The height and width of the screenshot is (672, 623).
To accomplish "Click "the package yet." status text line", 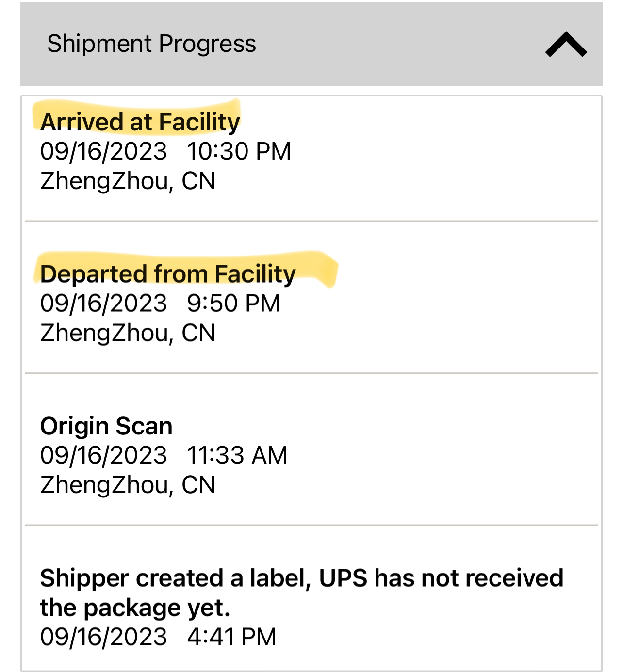I will (x=135, y=608).
